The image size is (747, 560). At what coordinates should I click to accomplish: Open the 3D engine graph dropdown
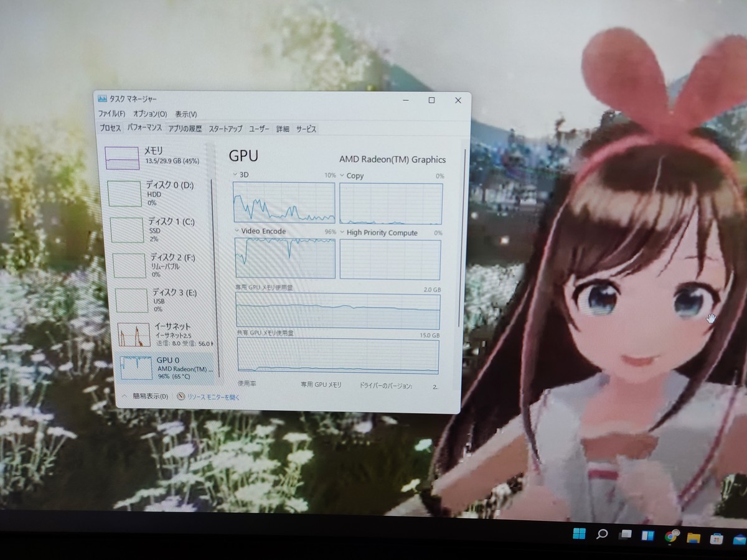tap(235, 175)
